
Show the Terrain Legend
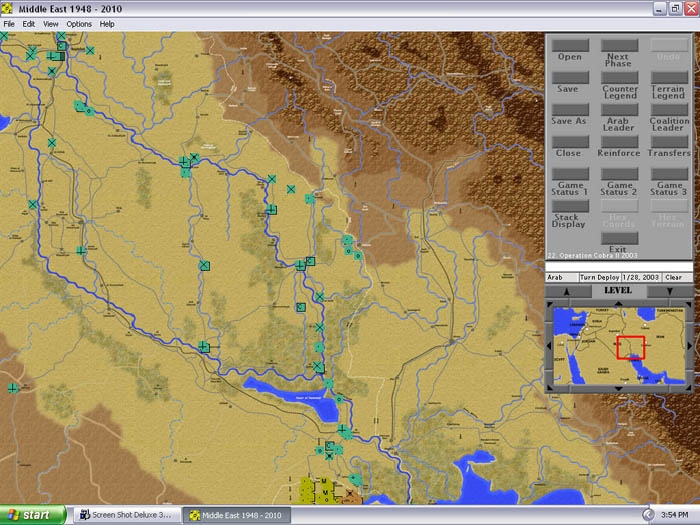coord(669,77)
